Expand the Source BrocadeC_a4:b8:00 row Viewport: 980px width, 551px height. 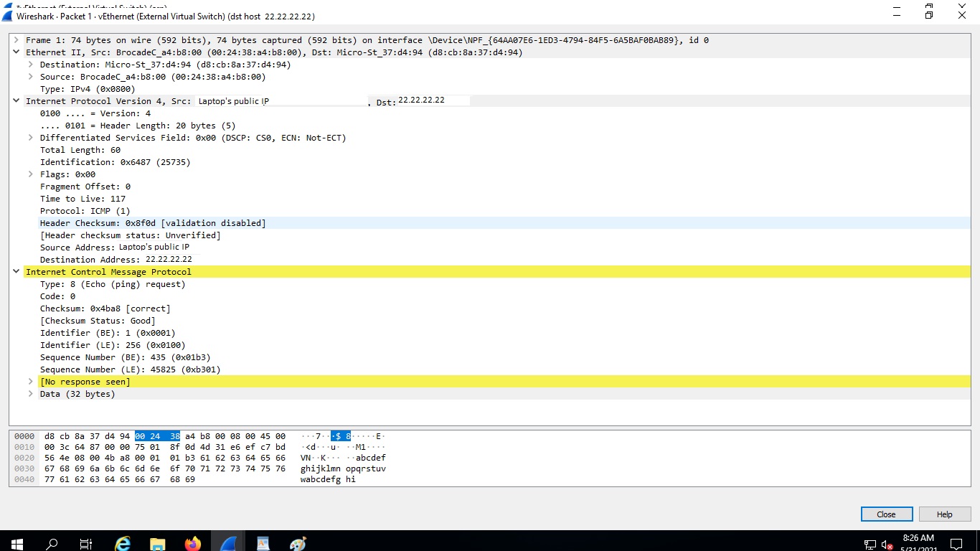tap(30, 77)
